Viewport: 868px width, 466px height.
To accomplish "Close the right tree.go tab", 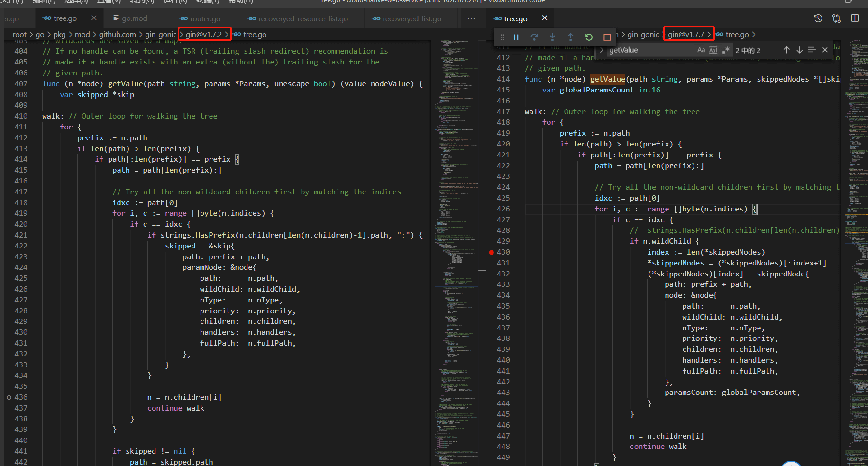I will (545, 18).
